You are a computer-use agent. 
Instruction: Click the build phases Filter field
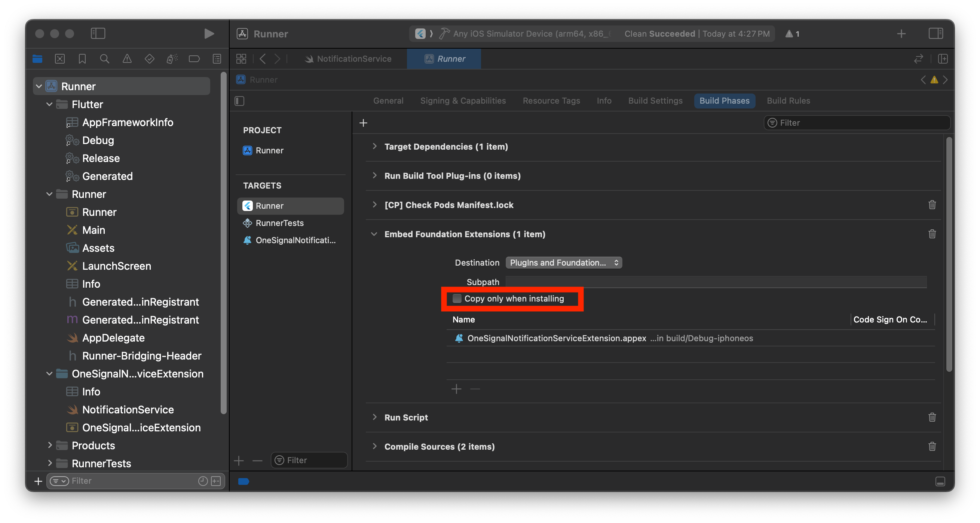tap(856, 123)
